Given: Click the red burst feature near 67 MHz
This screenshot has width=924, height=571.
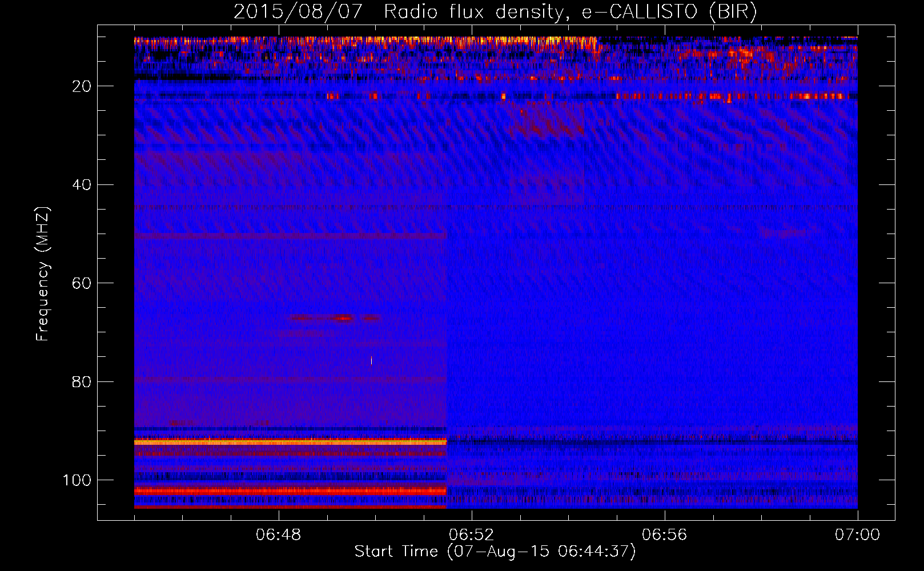Looking at the screenshot, I should tap(335, 318).
